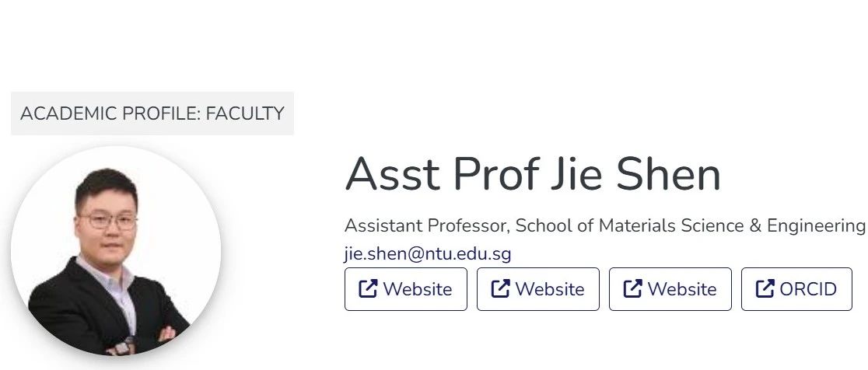868x370 pixels.
Task: Click the word FACULTY in the grey label
Action: tap(245, 113)
